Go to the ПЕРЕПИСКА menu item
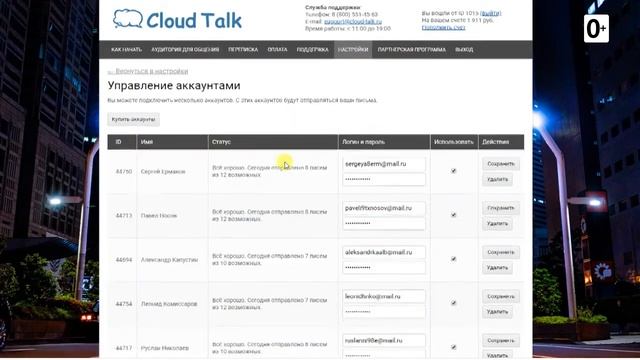This screenshot has width=640, height=360. (243, 49)
